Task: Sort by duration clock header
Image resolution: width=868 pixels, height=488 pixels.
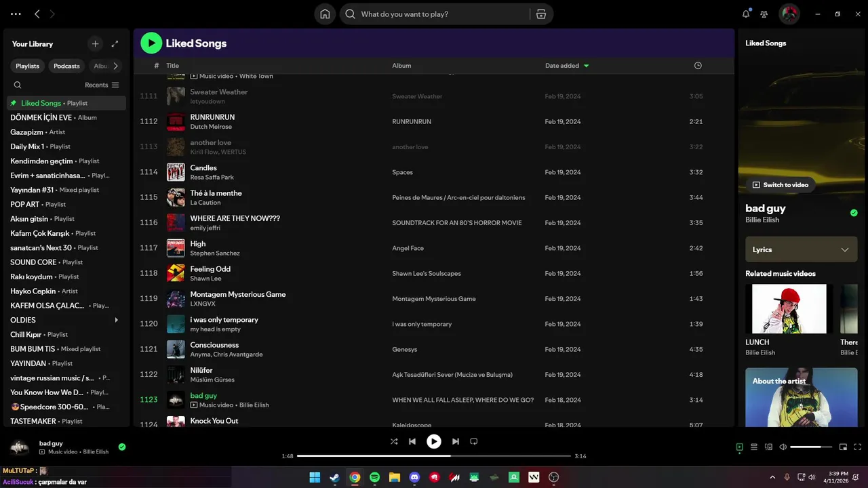Action: click(698, 66)
